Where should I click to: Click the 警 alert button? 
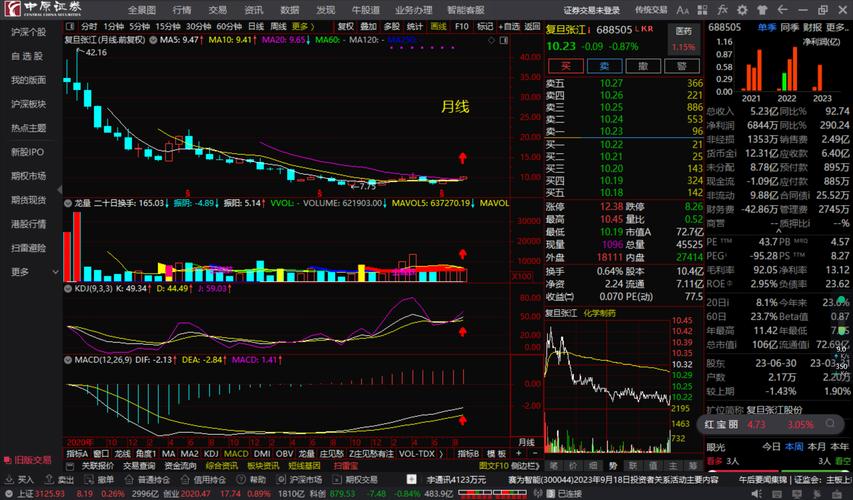tap(682, 66)
